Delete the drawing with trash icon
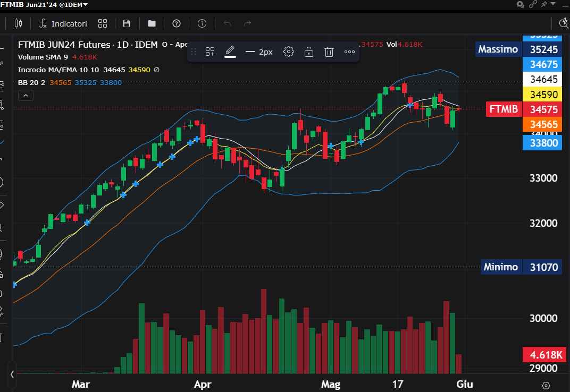 point(329,52)
